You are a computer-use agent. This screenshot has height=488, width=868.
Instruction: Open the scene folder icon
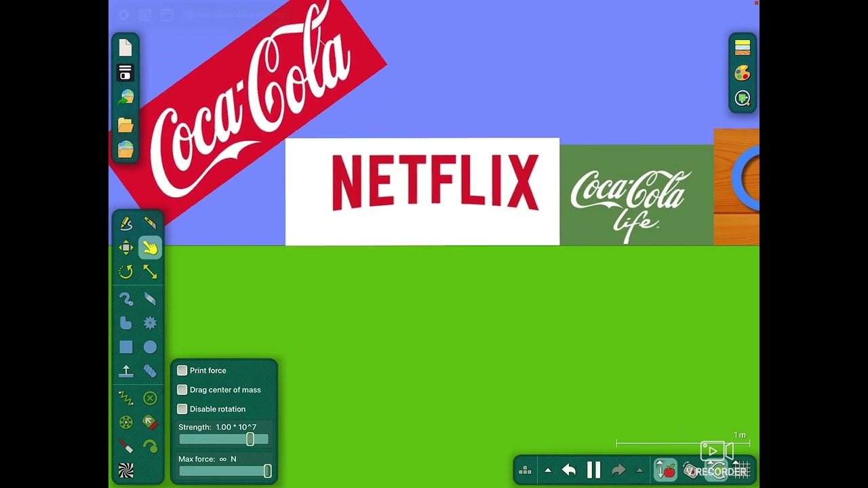(x=125, y=125)
